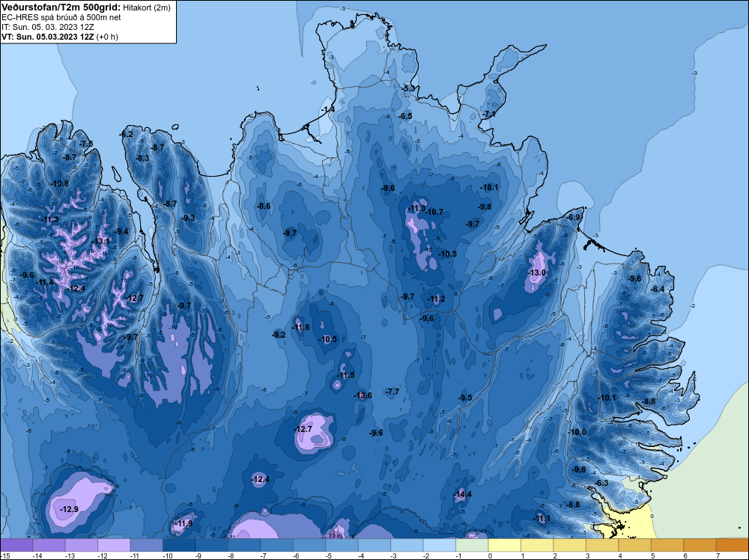Click the 'IT: Sun. 05. 03. 2023 12Z' line
This screenshot has width=749, height=560.
(x=48, y=27)
